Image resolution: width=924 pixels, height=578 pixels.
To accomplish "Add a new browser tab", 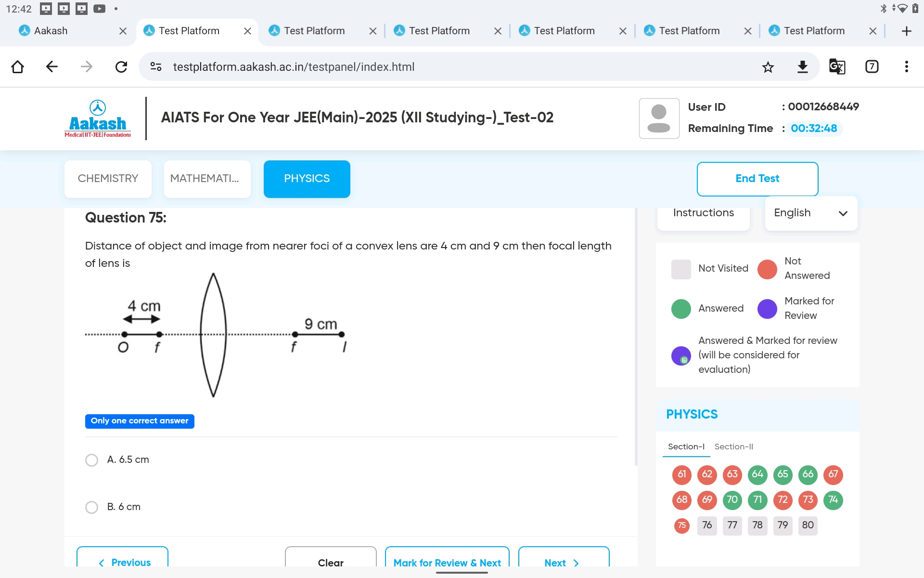I will click(x=907, y=31).
